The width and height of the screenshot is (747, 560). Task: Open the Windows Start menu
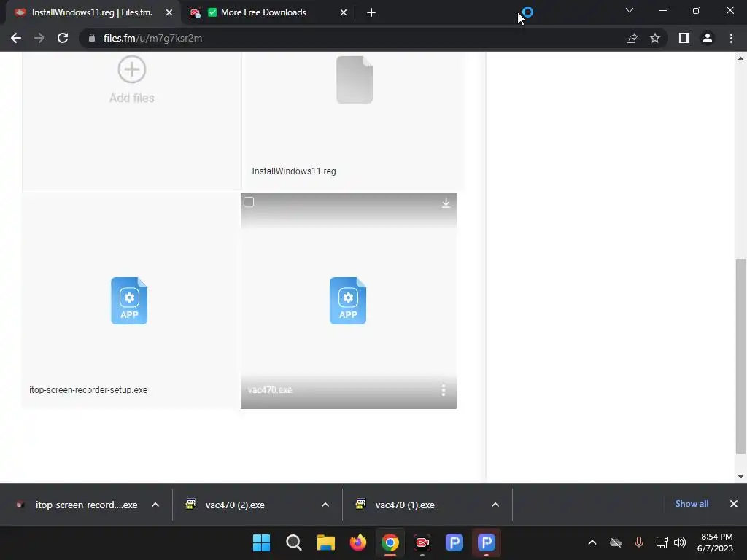(261, 542)
